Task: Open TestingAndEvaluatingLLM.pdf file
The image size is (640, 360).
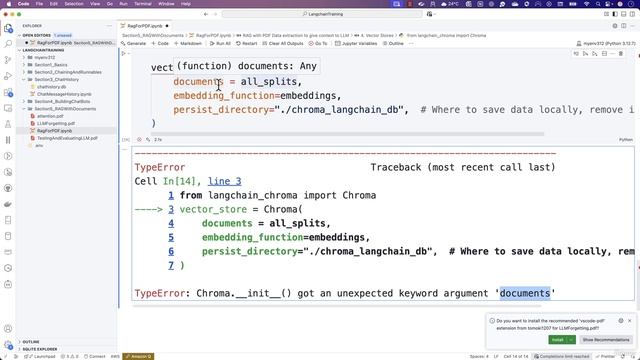Action: pos(67,138)
